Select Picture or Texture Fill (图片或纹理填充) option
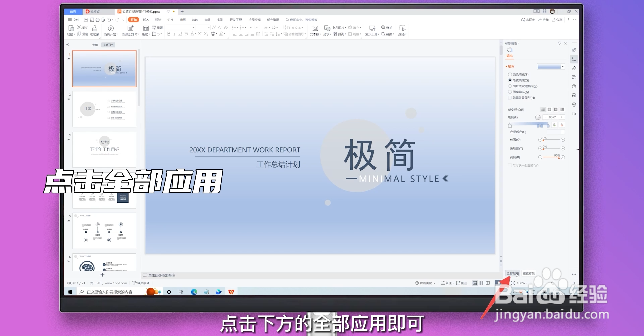The width and height of the screenshot is (644, 336). point(510,86)
